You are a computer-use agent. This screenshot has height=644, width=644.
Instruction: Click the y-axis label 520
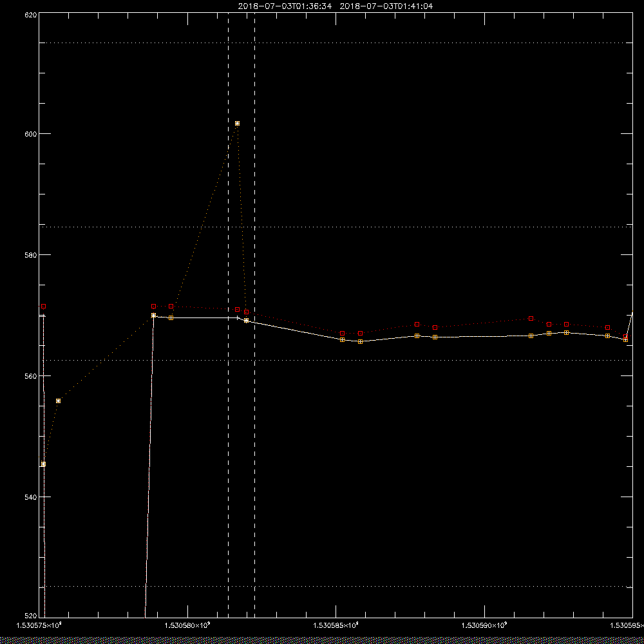click(x=31, y=616)
